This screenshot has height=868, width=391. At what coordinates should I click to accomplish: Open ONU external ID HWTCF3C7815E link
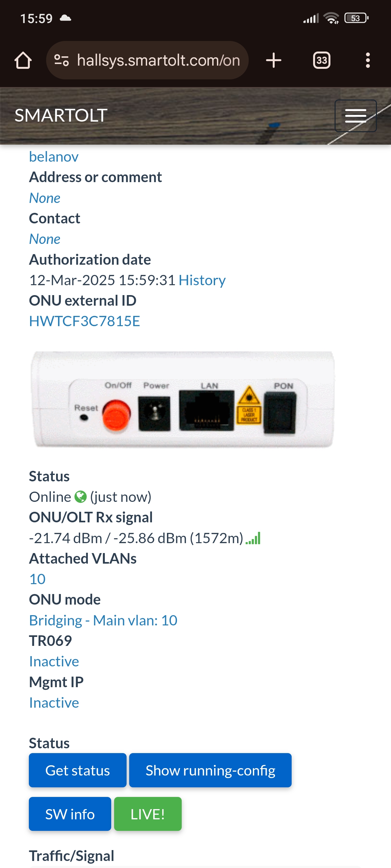(x=84, y=321)
